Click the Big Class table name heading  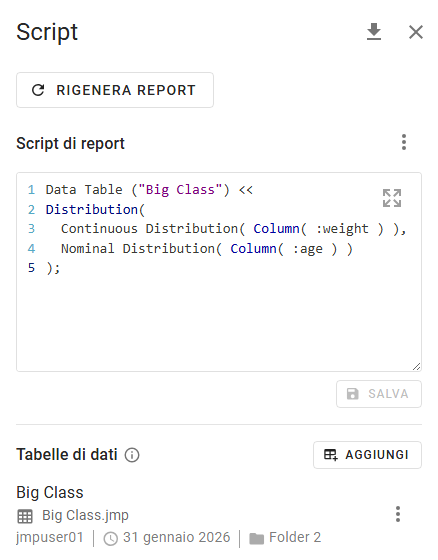50,492
